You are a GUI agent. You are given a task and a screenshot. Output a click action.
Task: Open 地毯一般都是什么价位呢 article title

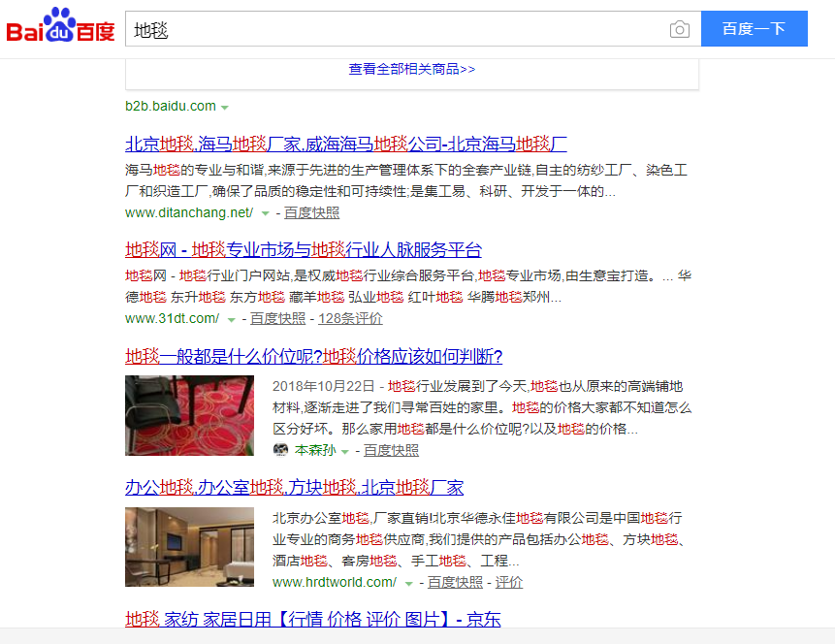[313, 356]
